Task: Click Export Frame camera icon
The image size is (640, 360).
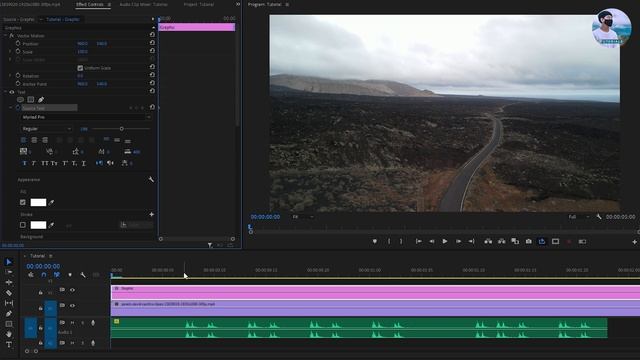Action: click(529, 242)
